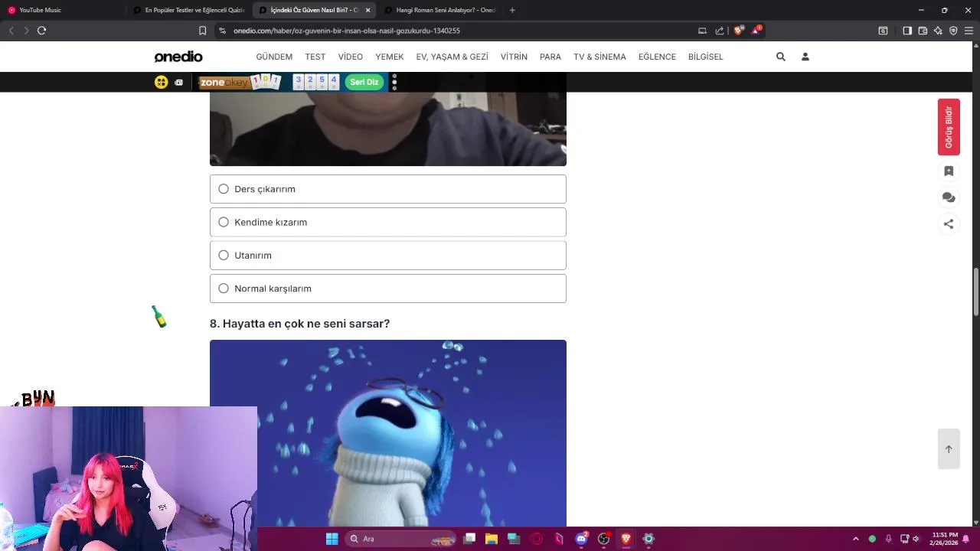
Task: Click the page vertical scrollbar thumb
Action: coord(976,292)
